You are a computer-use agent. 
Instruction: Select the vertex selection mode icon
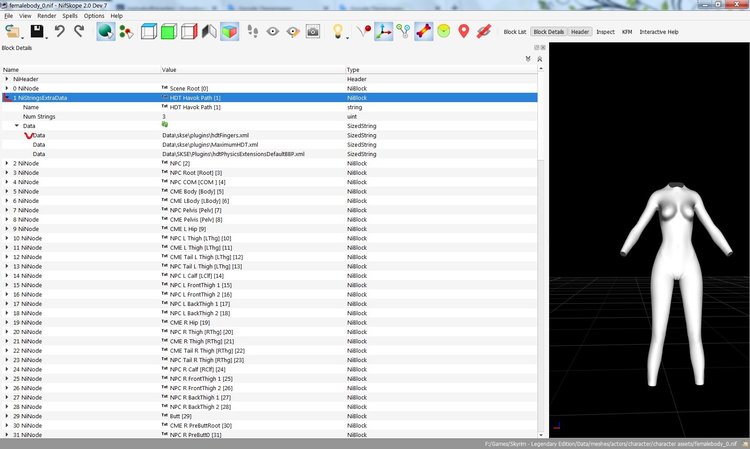[126, 32]
